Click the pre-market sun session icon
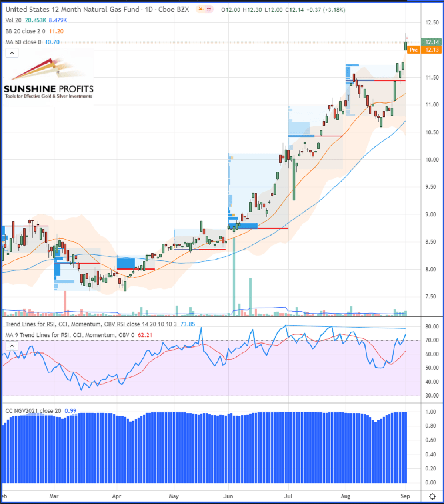This screenshot has height=504, width=444. point(201,9)
